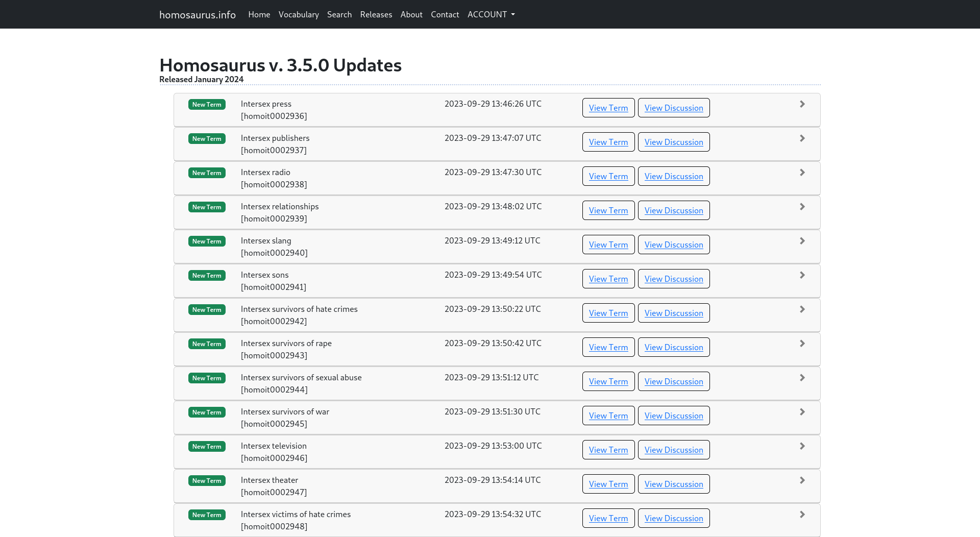This screenshot has height=537, width=980.
Task: Expand the Intersex survivors of rape row
Action: (x=802, y=344)
